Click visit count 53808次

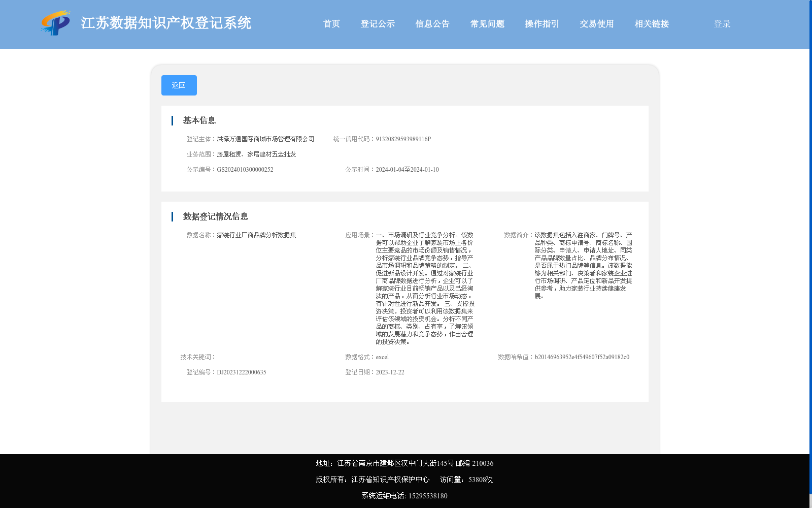point(481,480)
